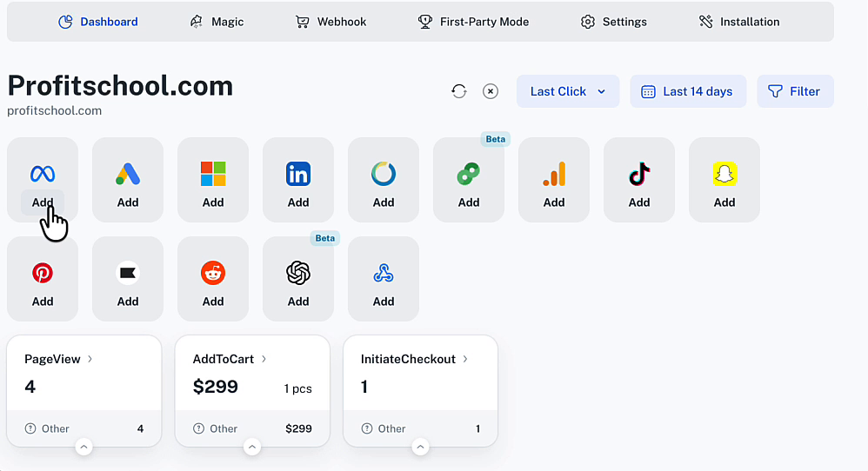Refresh the dashboard data

click(459, 91)
